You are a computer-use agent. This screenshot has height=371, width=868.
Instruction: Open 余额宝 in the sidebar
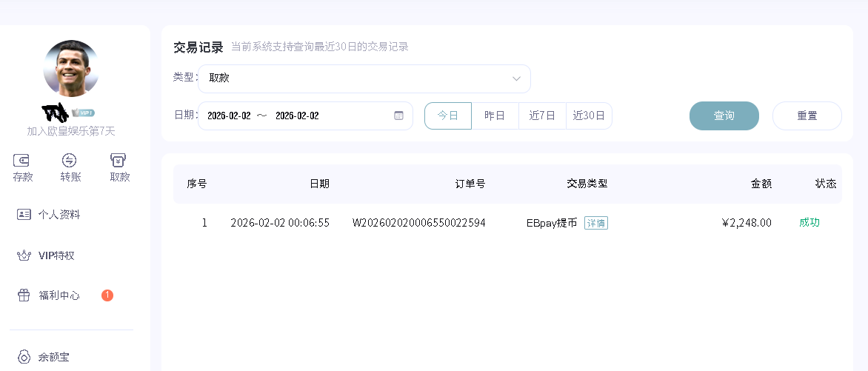tap(53, 357)
